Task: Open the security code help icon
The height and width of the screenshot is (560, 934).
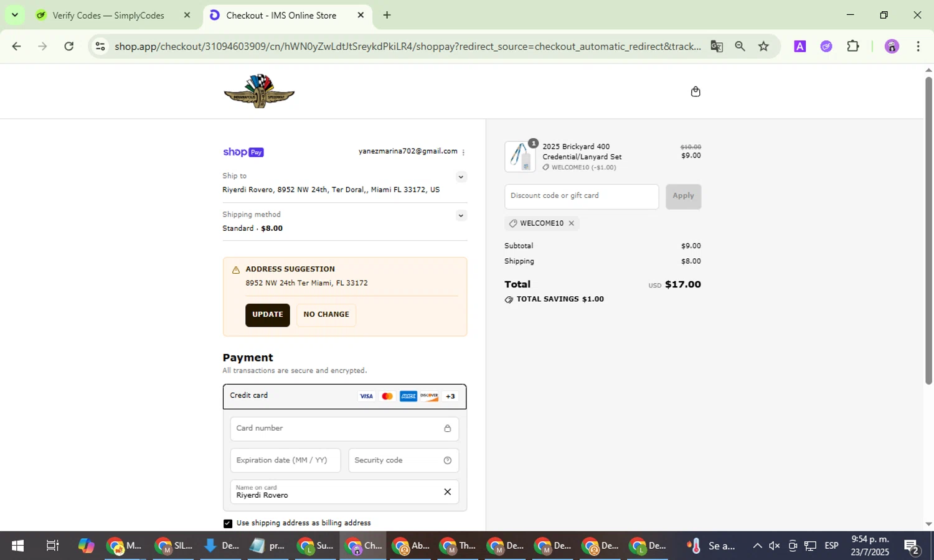Action: coord(447,460)
